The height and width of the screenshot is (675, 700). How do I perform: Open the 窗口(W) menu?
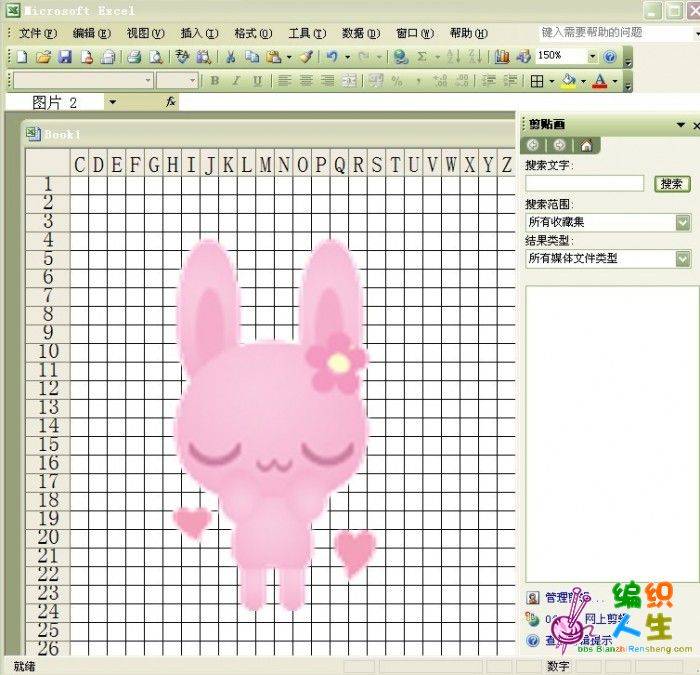pyautogui.click(x=415, y=33)
